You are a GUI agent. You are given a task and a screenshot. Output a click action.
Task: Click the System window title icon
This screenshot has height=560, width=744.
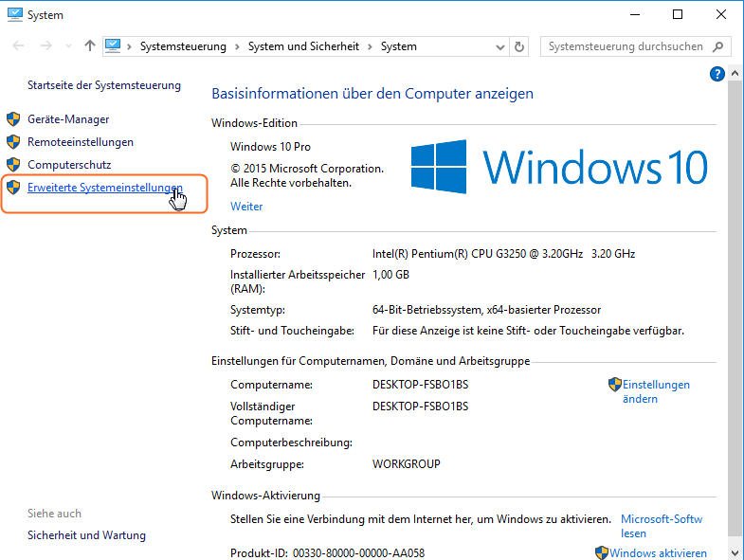point(15,14)
